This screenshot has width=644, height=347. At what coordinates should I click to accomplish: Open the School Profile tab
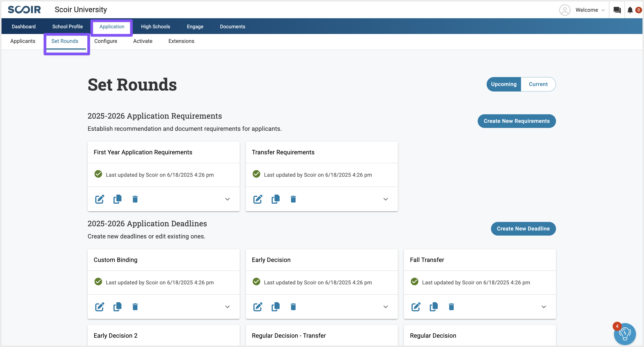pos(67,26)
